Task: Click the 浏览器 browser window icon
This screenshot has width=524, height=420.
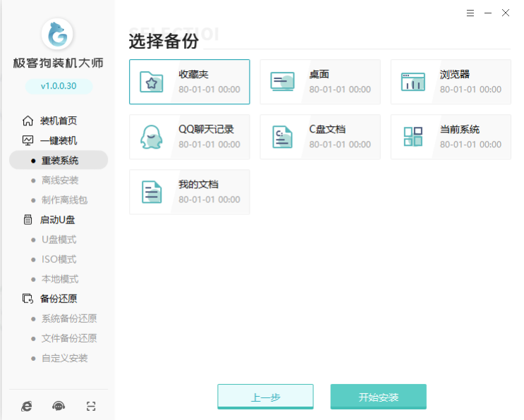Action: pos(413,82)
